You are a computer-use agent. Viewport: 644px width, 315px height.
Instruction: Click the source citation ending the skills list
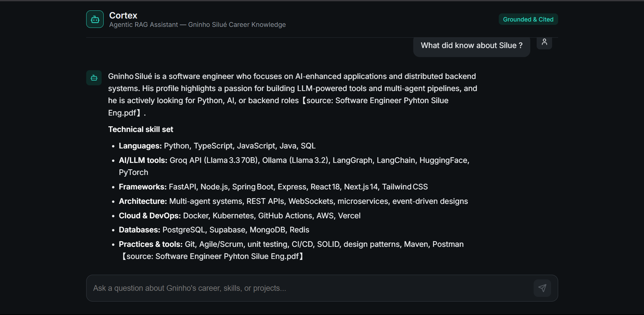click(x=212, y=256)
